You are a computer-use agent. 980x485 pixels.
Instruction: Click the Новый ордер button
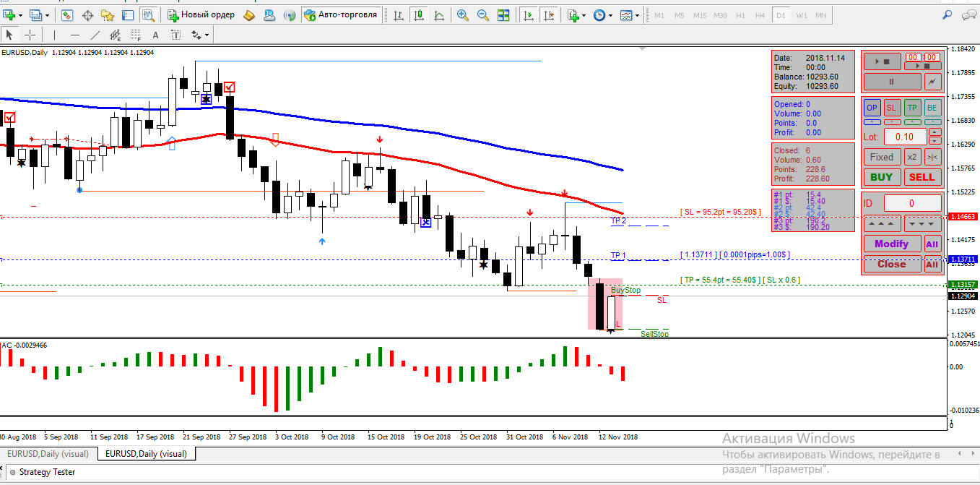201,14
